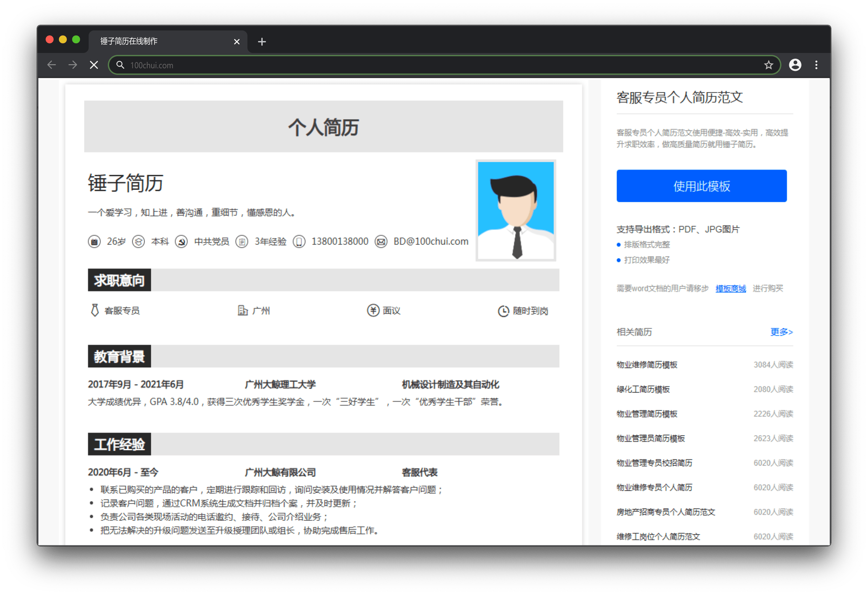Stop page loading with the X button
The height and width of the screenshot is (595, 868).
(94, 65)
